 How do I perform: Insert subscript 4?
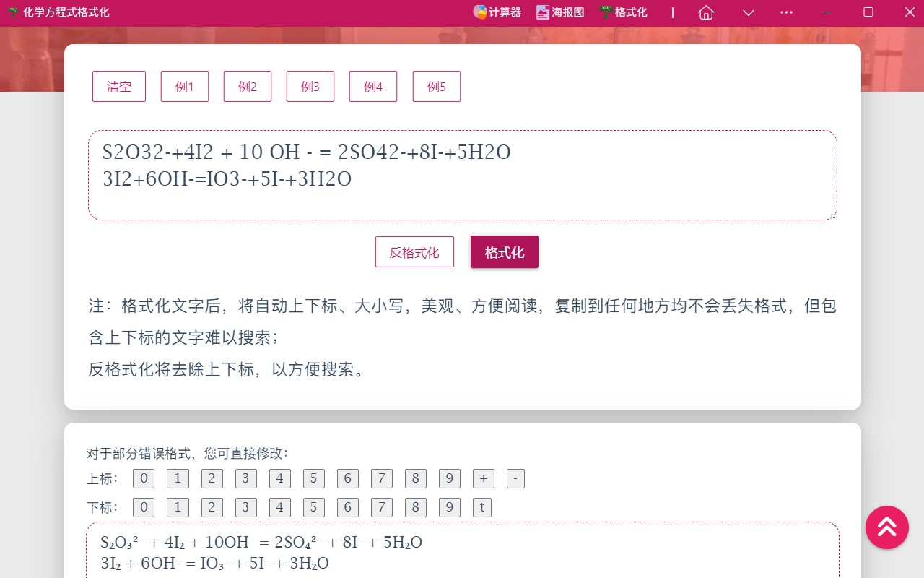279,507
